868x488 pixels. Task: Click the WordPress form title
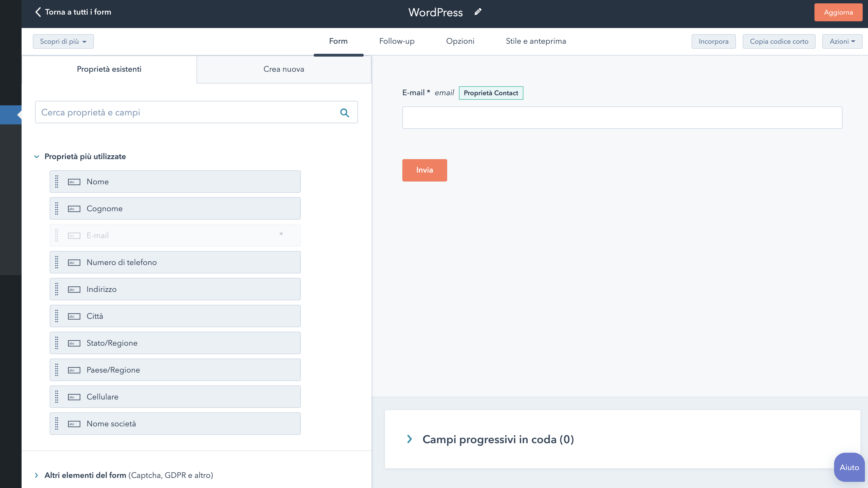(x=435, y=12)
